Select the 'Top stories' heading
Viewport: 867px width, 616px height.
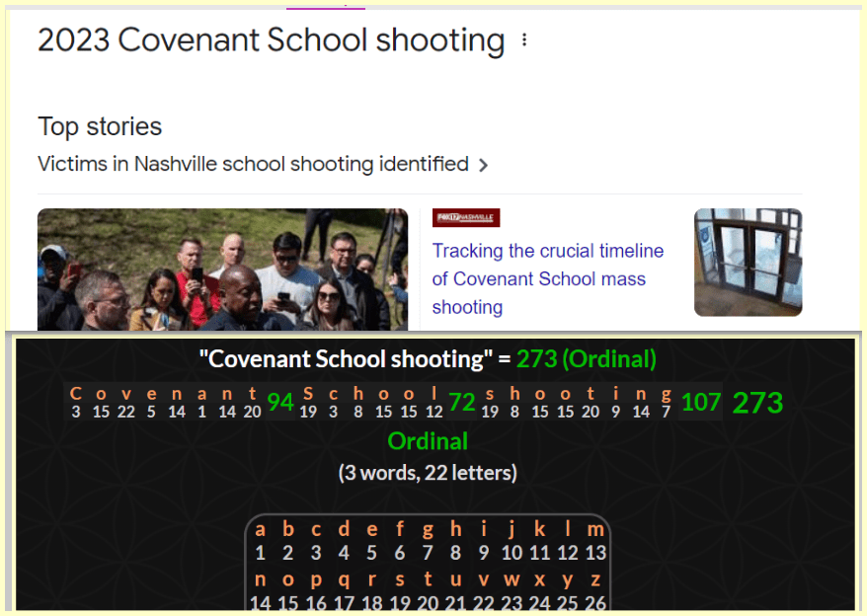coord(100,126)
